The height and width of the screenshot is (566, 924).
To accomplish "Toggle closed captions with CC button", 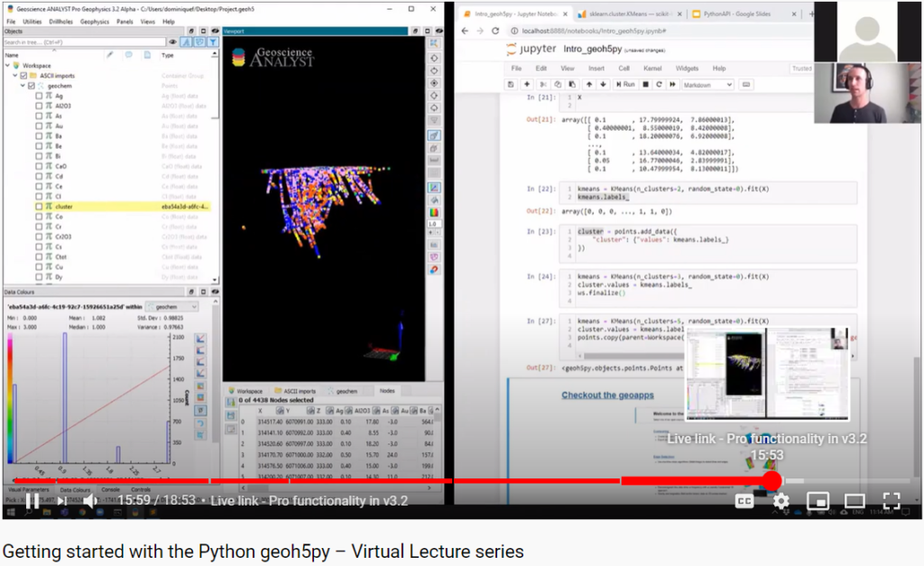I will [744, 501].
